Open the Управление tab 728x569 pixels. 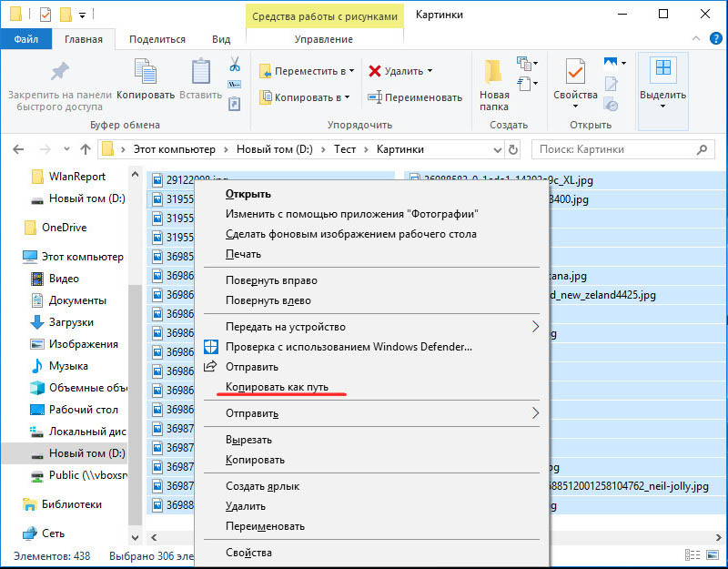pyautogui.click(x=324, y=39)
